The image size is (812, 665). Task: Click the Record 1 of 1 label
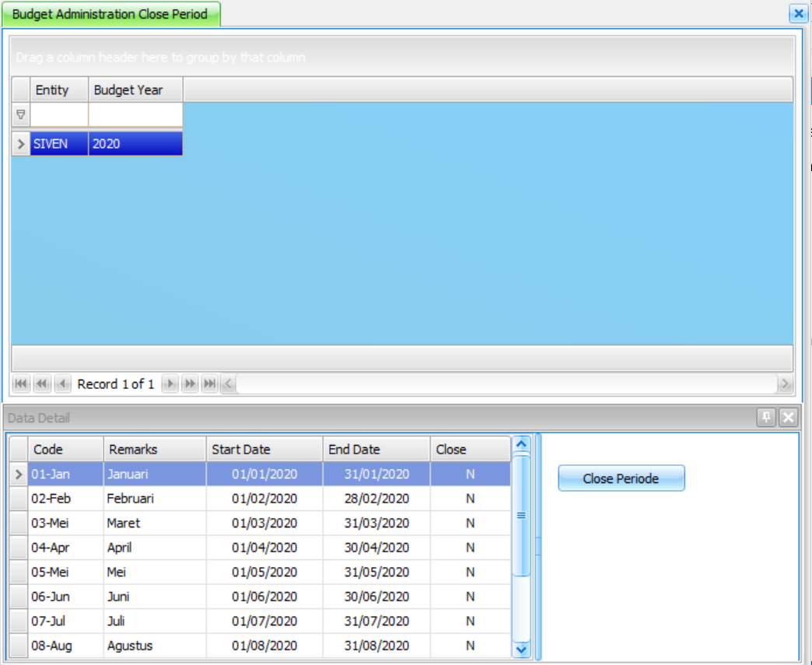tap(115, 383)
